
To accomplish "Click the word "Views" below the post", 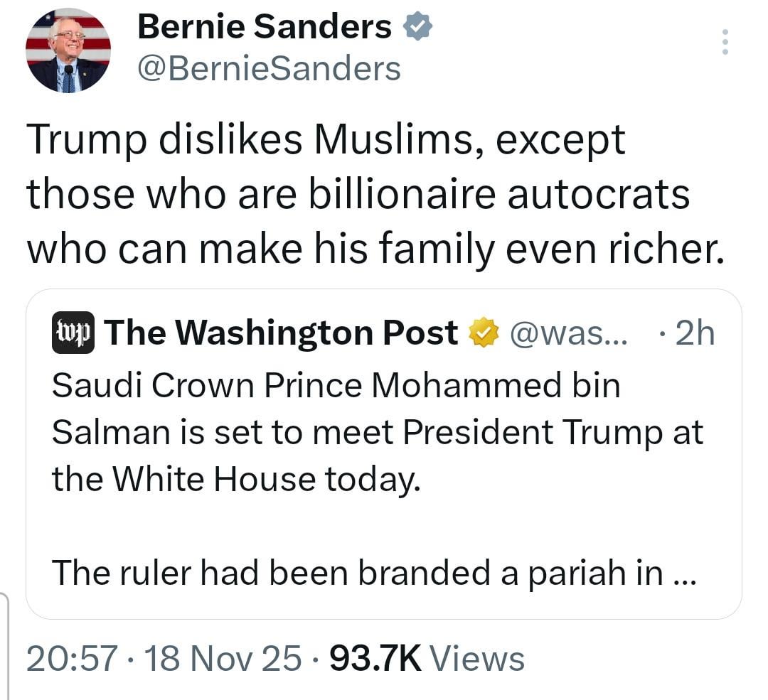I will 478,658.
